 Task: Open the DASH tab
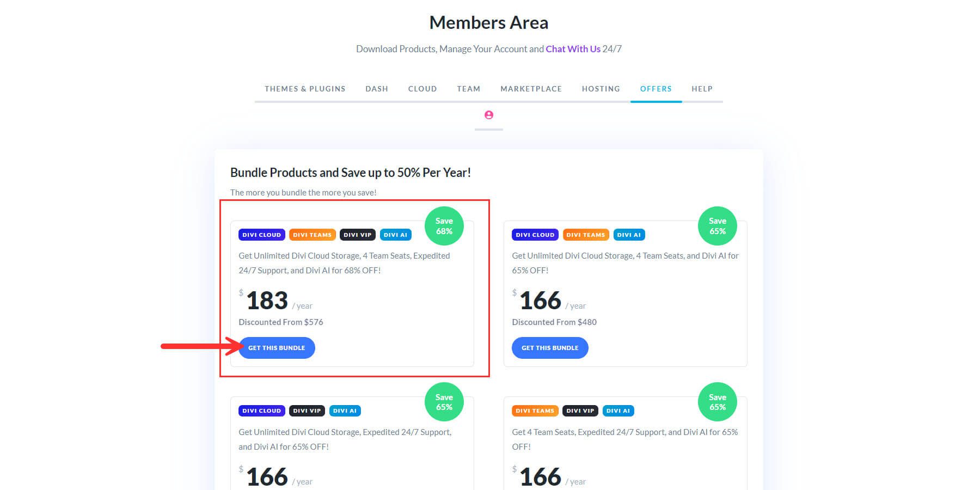tap(377, 88)
